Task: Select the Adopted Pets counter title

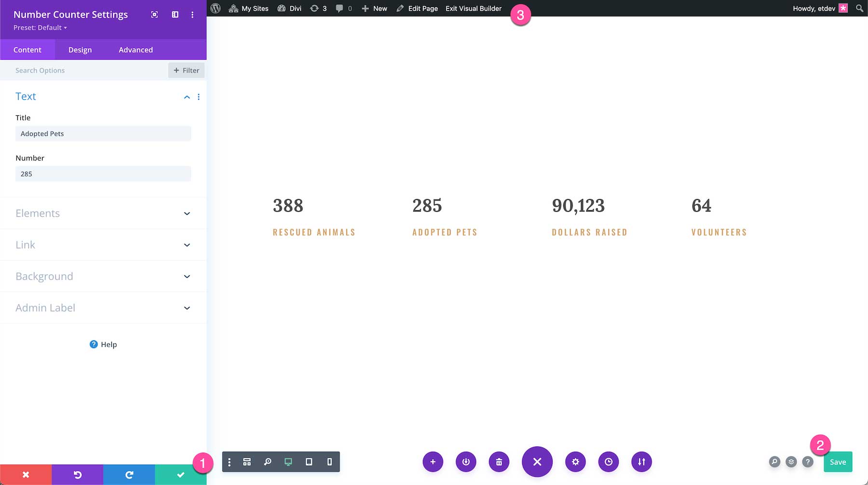Action: 445,232
